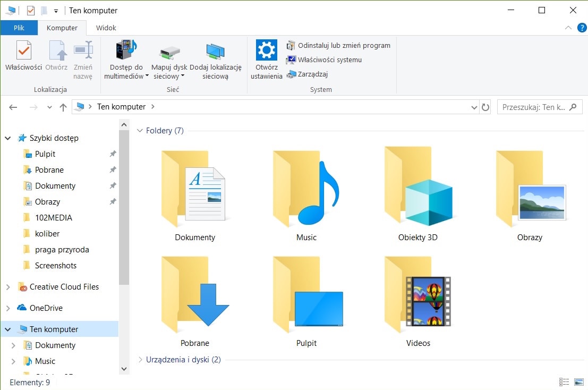
Task: Unpin Pulpit from Szybki dostęp
Action: click(x=112, y=154)
